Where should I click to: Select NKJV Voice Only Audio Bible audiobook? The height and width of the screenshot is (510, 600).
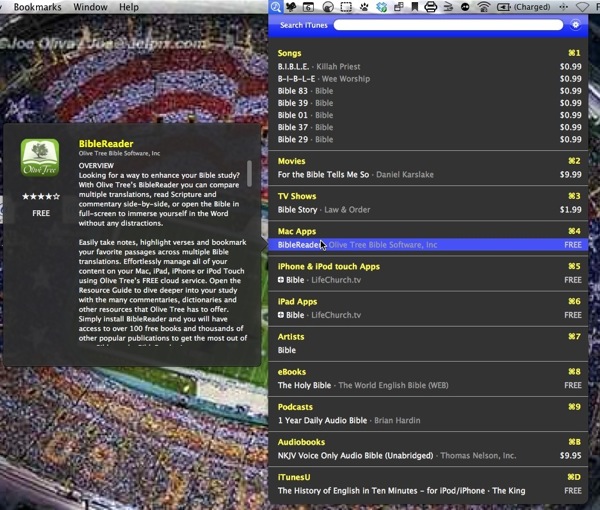pos(429,456)
